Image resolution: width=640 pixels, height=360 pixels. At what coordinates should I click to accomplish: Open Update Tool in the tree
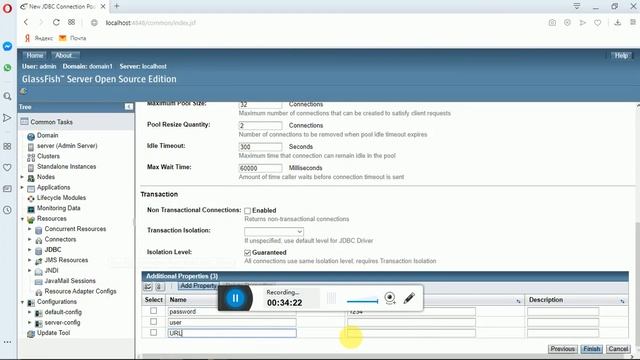click(x=53, y=333)
